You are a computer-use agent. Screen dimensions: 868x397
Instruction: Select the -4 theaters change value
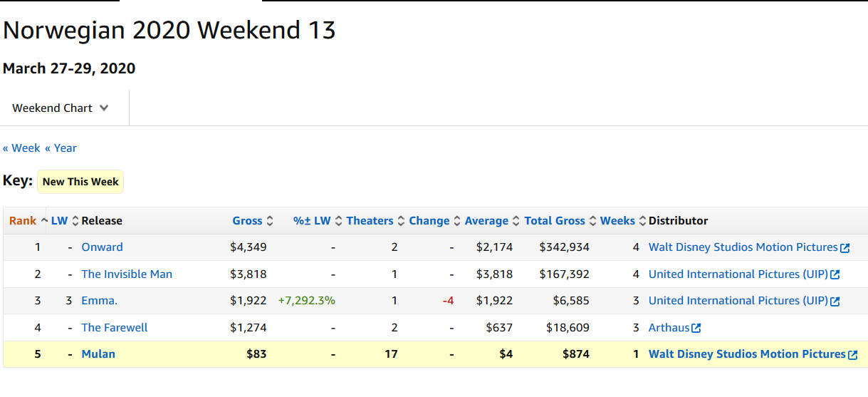coord(449,301)
